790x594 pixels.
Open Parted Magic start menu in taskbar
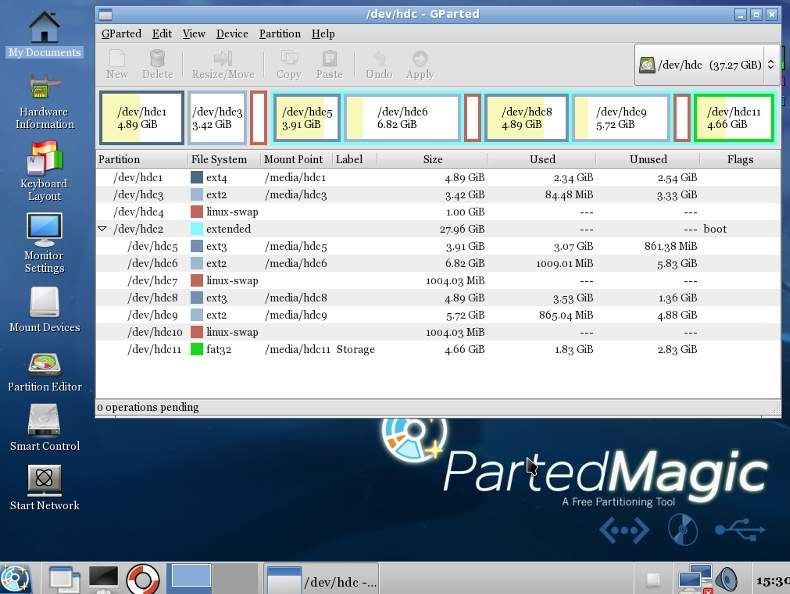(x=16, y=578)
